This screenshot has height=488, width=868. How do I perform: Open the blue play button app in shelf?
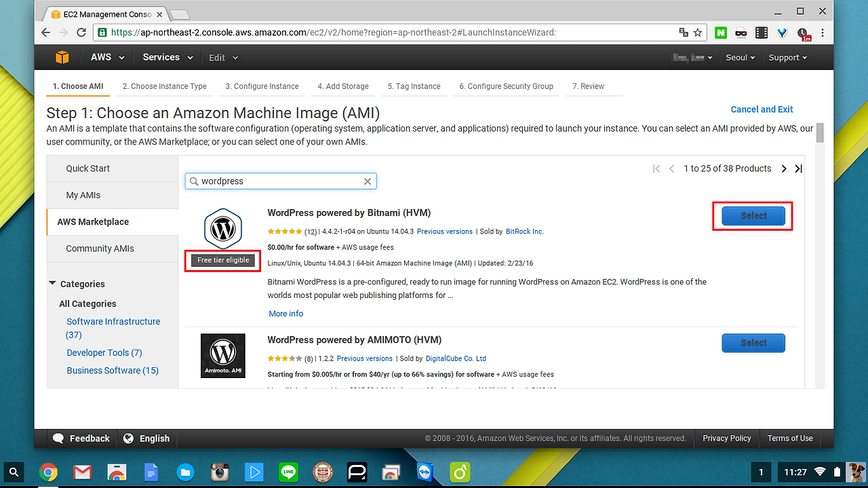pos(254,472)
